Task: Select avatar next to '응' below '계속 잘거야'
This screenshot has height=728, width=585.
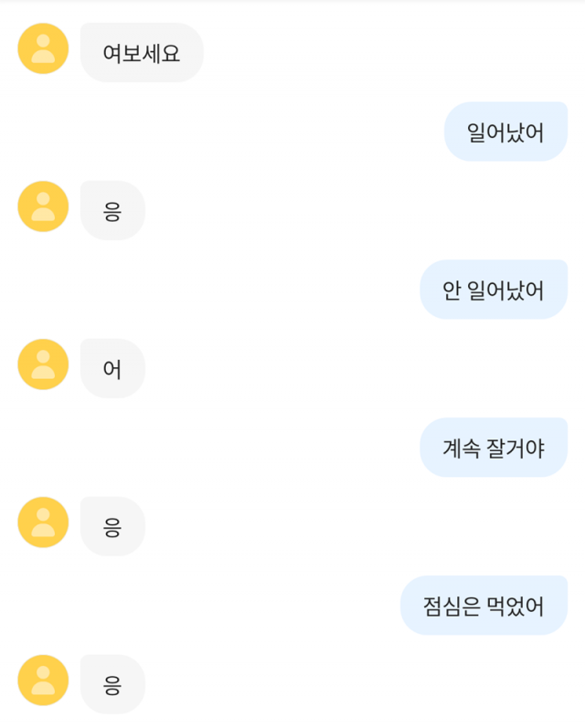Action: pos(43,522)
